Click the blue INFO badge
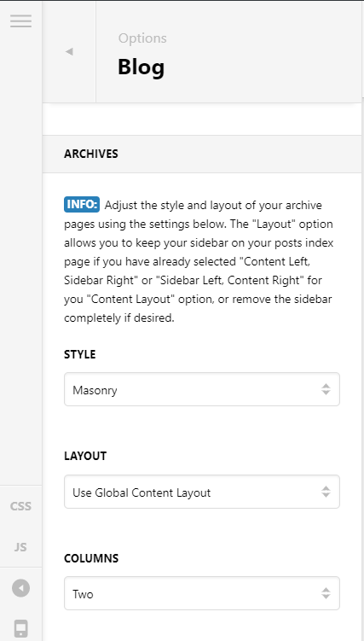 pos(82,205)
